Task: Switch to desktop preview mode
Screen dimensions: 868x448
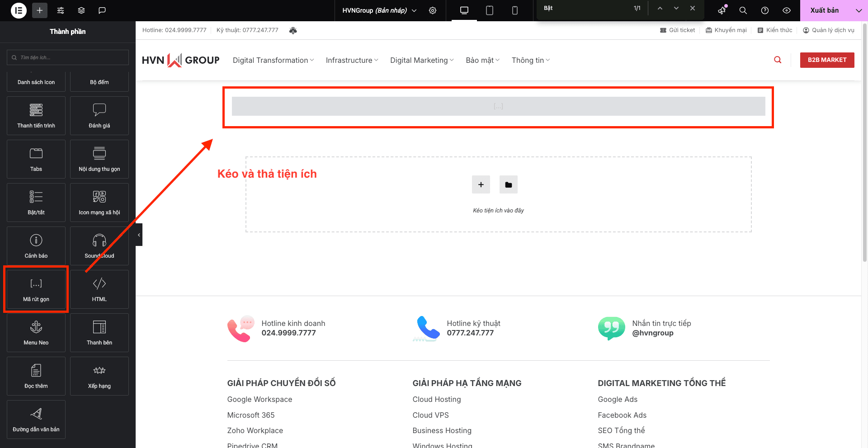Action: (x=464, y=10)
